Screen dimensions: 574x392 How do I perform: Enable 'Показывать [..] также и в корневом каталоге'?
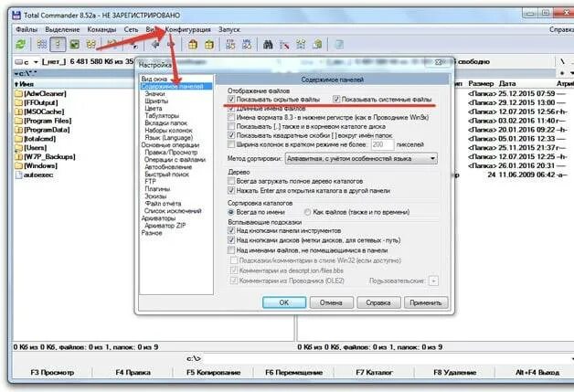(231, 126)
